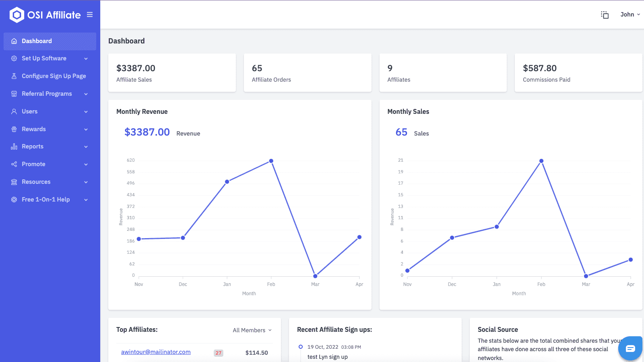
Task: Click the 27 badge next to top affiliate
Action: coord(218,352)
